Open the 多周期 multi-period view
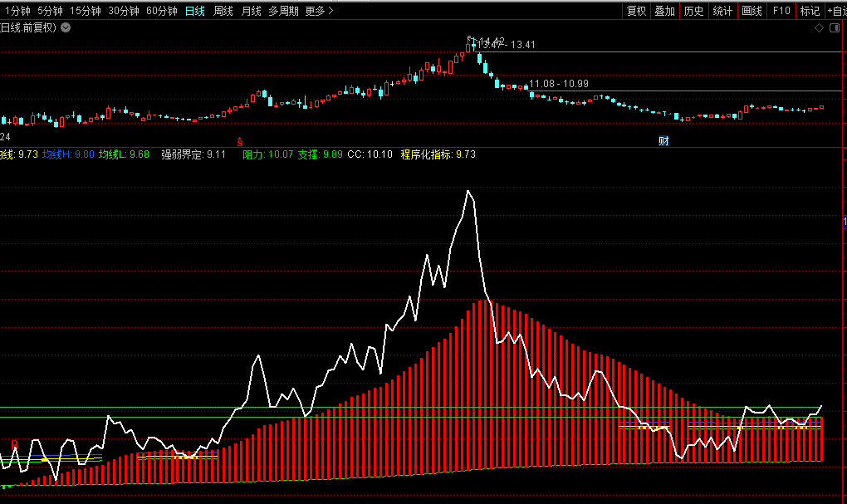 pyautogui.click(x=283, y=11)
